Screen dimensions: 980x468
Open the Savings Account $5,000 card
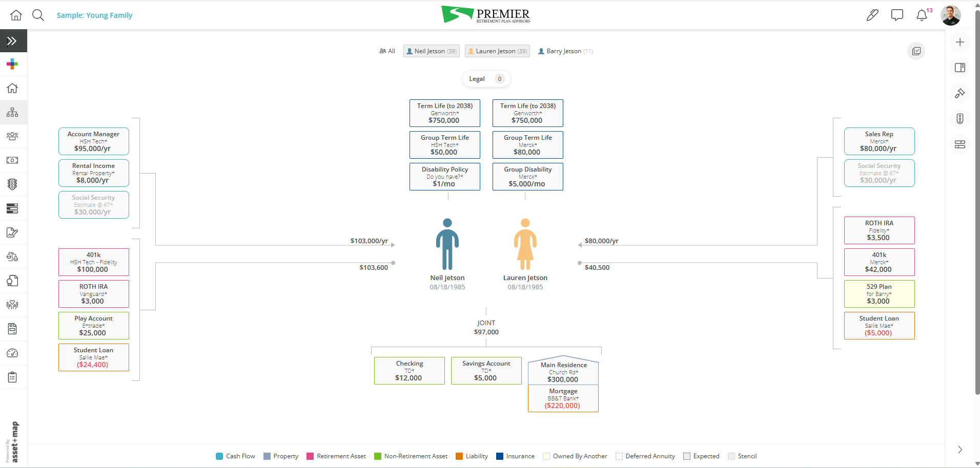pos(486,371)
